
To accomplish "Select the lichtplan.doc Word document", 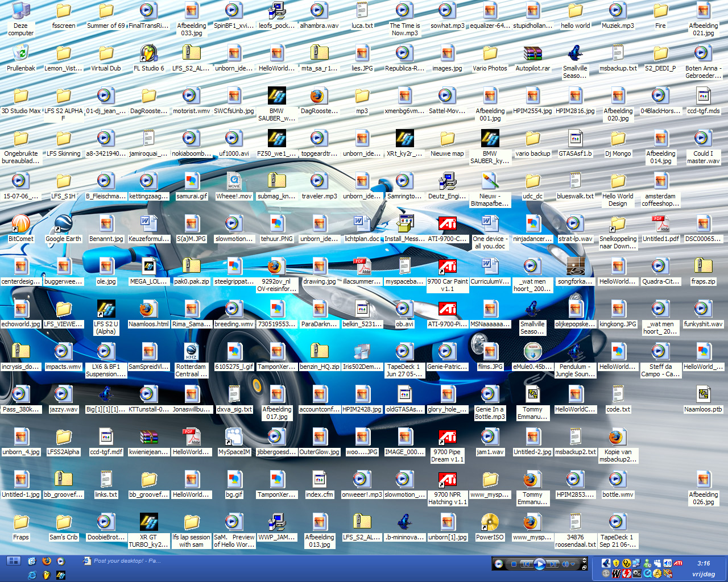I will pyautogui.click(x=362, y=228).
